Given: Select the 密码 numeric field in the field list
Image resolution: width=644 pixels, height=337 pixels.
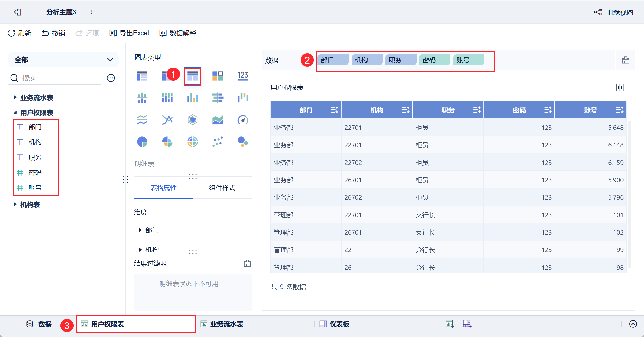Looking at the screenshot, I should tap(35, 173).
